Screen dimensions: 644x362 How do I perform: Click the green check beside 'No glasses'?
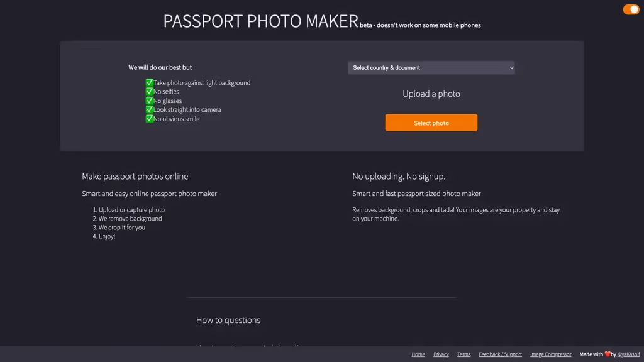click(x=150, y=101)
